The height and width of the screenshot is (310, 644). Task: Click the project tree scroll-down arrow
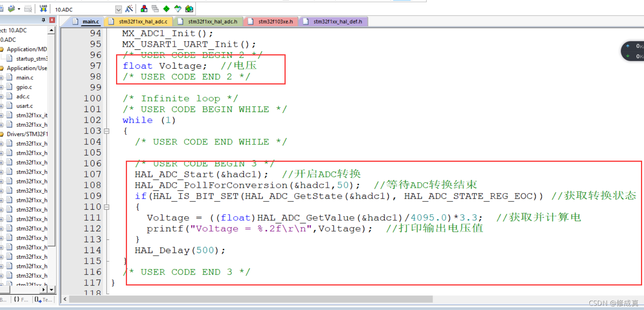(52, 289)
